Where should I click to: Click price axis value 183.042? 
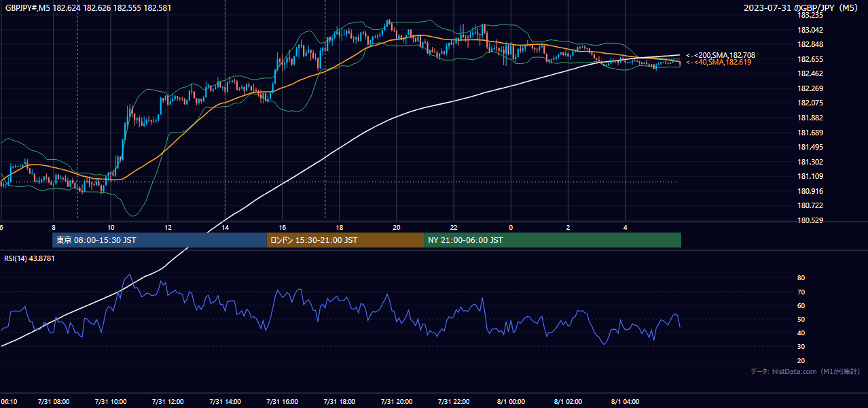[810, 30]
